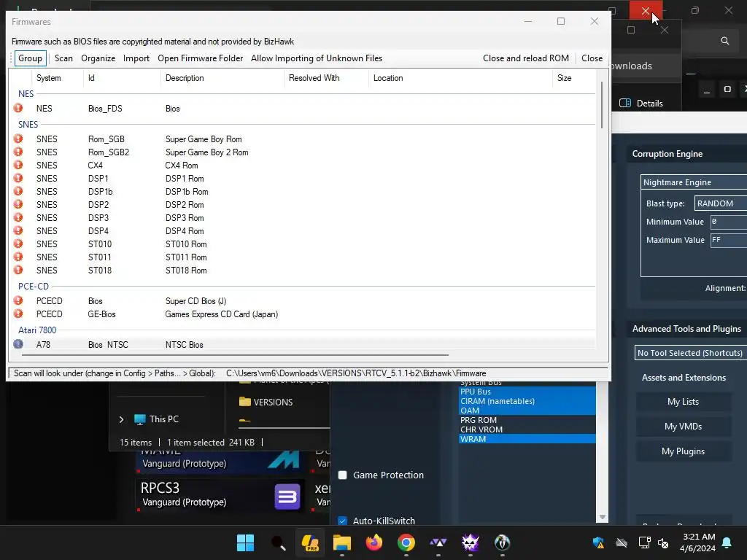Click the Firmwares list horizontal scrollbar
747x560 pixels.
236,355
